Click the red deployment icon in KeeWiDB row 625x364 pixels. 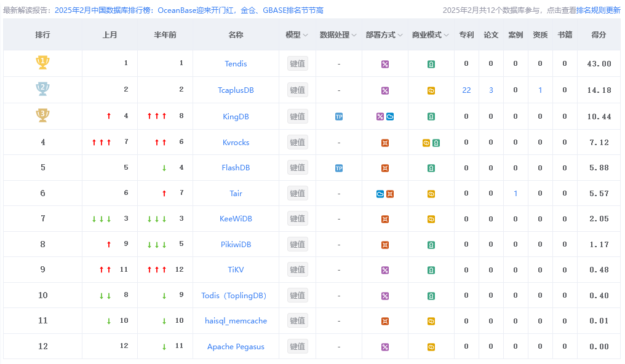coord(385,220)
